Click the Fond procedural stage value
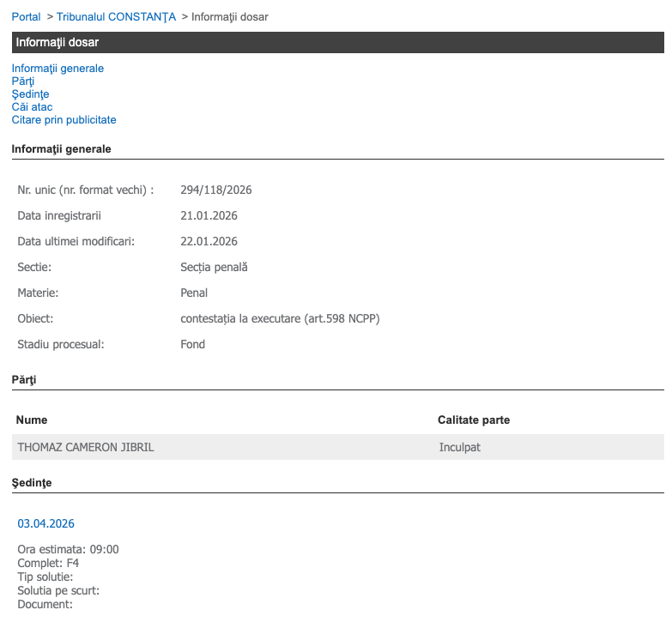 point(192,345)
